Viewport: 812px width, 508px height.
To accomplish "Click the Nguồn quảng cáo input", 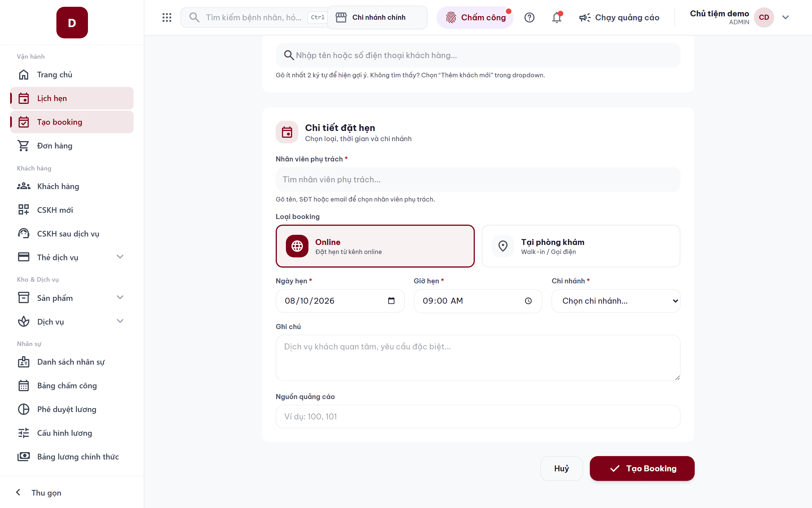I will point(478,417).
